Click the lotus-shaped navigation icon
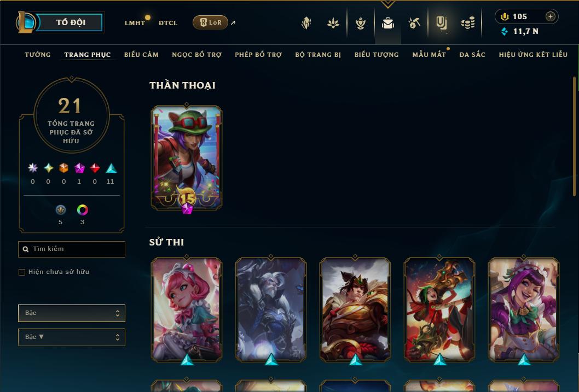Image resolution: width=579 pixels, height=392 pixels. coord(333,23)
